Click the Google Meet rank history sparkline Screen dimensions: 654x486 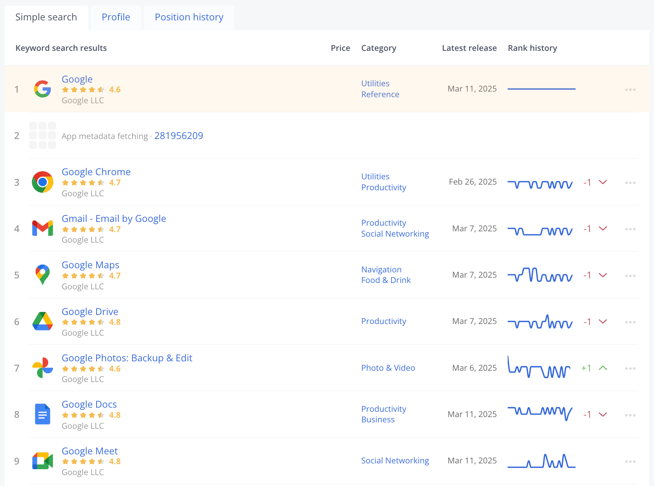(x=541, y=461)
